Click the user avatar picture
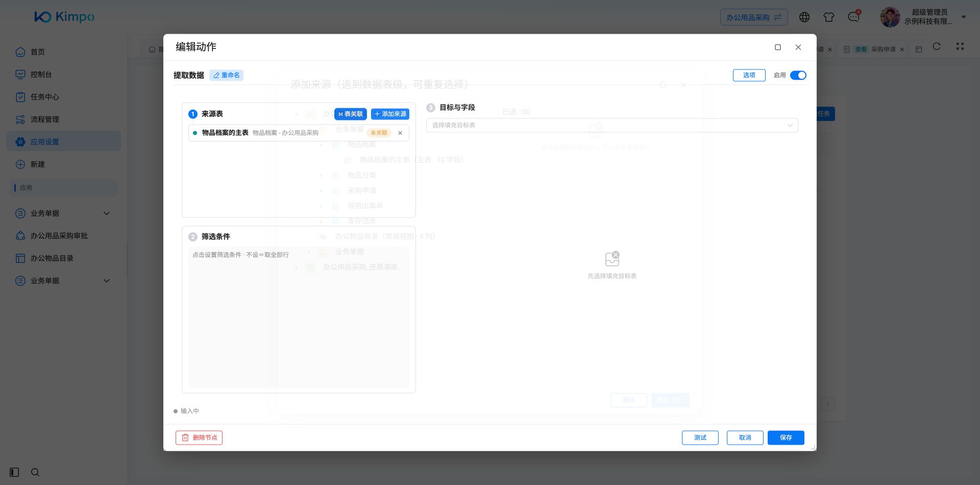Viewport: 980px width, 485px height. 890,17
